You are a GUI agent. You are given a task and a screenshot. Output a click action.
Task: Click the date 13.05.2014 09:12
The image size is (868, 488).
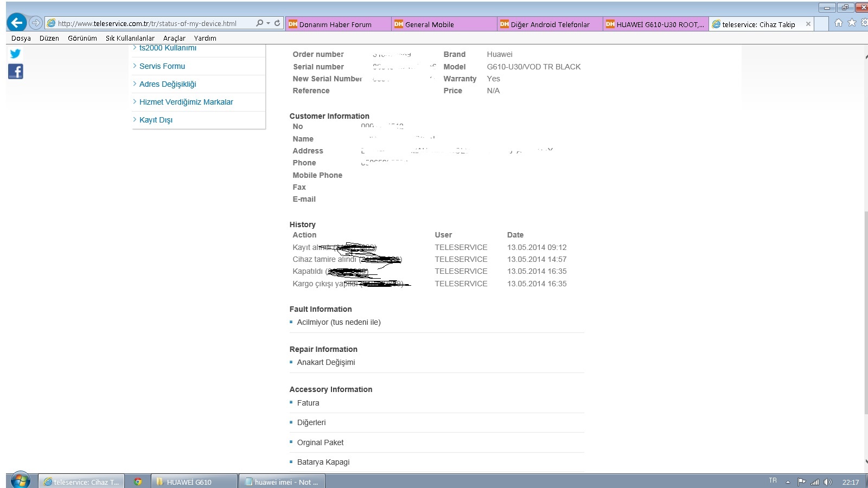point(537,247)
